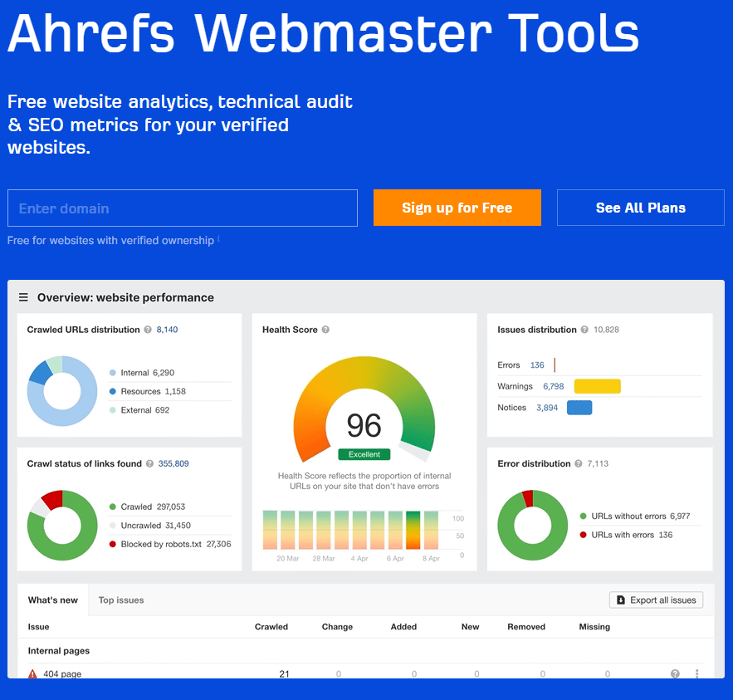733x700 pixels.
Task: Open the 355,809 links found count
Action: pyautogui.click(x=173, y=464)
